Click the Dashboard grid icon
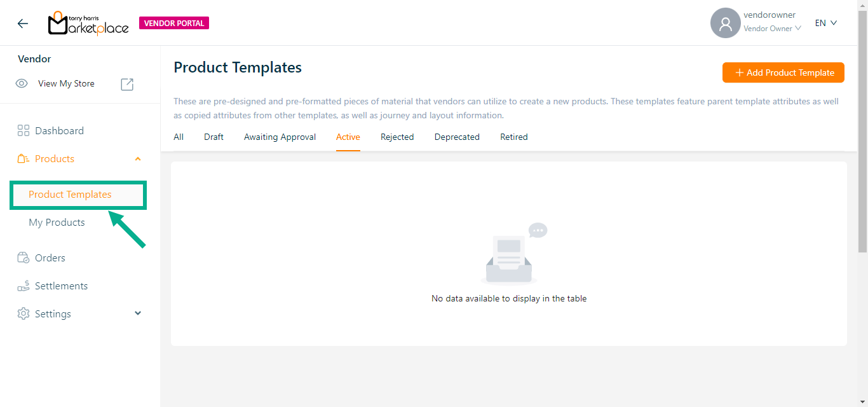This screenshot has width=868, height=407. coord(24,131)
